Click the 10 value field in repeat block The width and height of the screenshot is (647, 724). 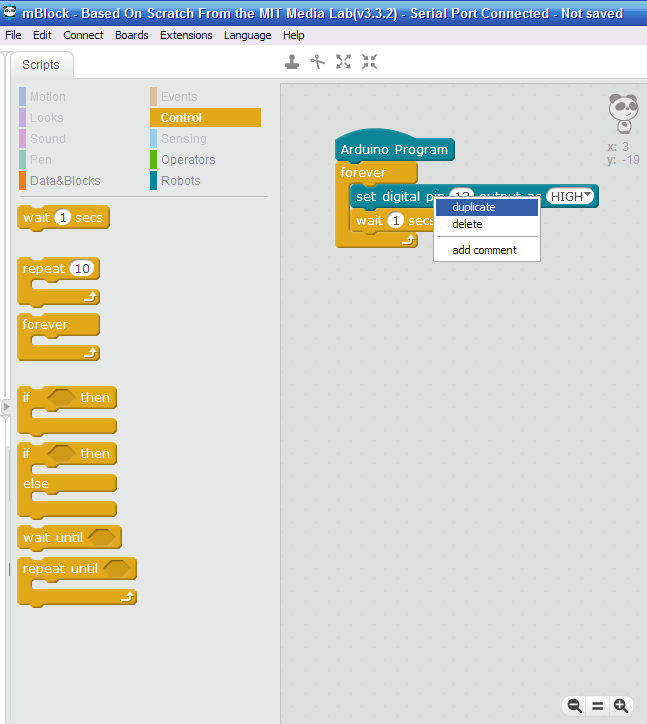(82, 268)
